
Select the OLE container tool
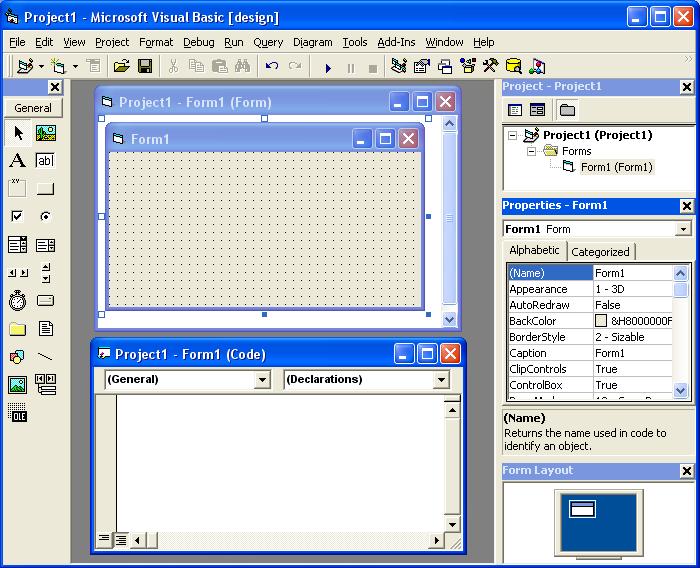18,413
